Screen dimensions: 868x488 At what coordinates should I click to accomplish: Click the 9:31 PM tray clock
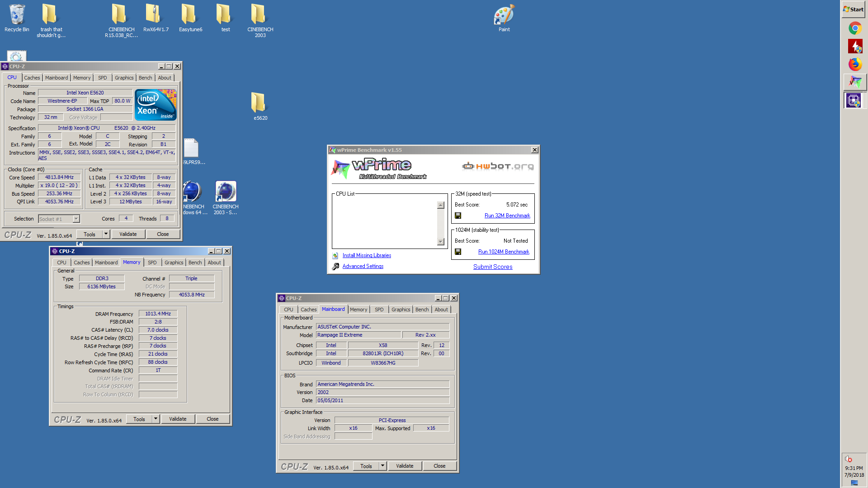(x=854, y=468)
